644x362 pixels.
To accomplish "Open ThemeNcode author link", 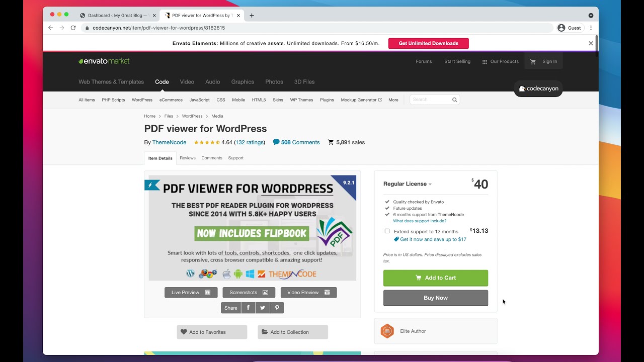I will tap(169, 142).
